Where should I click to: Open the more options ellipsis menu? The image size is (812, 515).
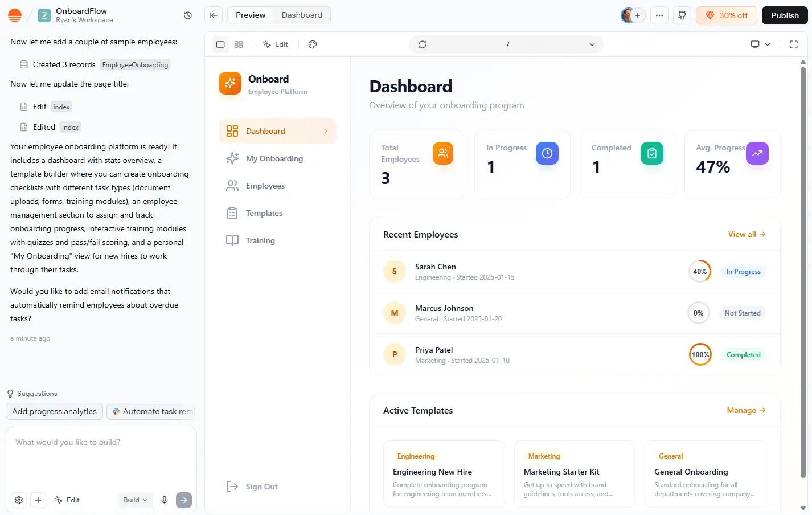pos(659,15)
